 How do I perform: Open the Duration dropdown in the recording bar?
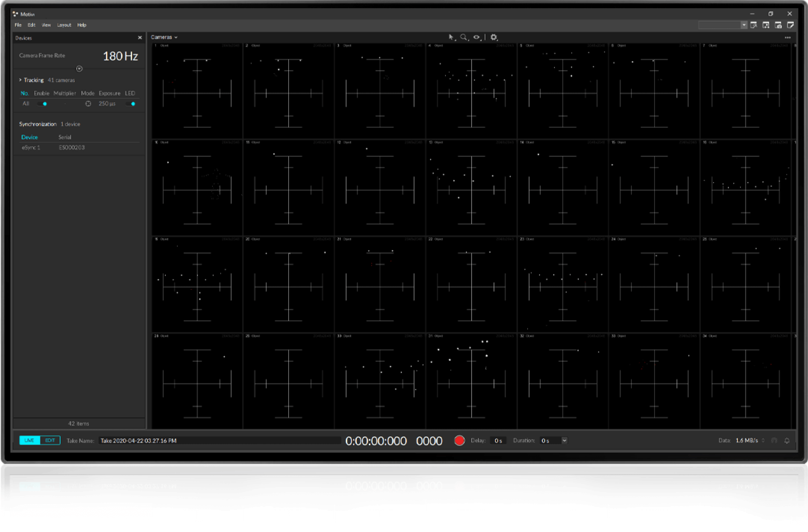[564, 441]
